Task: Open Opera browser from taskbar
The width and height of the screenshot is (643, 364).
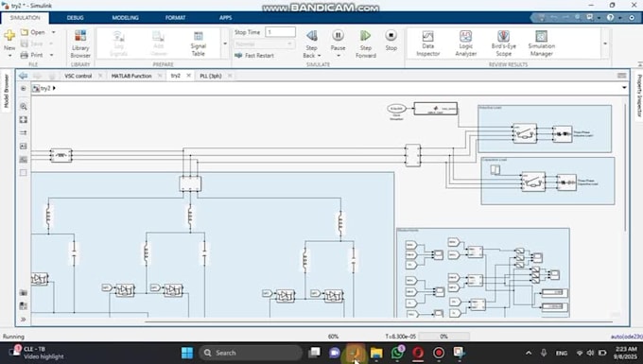Action: click(418, 353)
